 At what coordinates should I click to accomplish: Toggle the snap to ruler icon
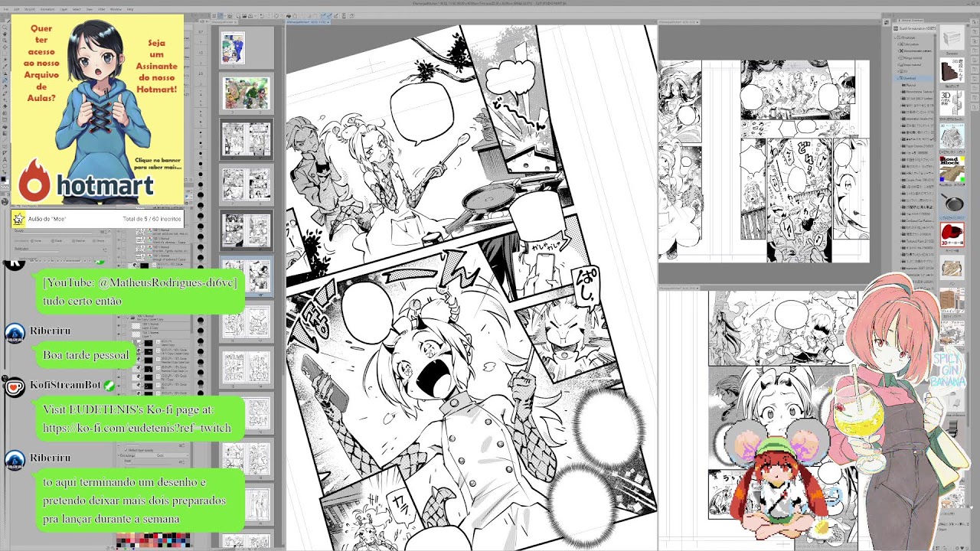pos(323,16)
